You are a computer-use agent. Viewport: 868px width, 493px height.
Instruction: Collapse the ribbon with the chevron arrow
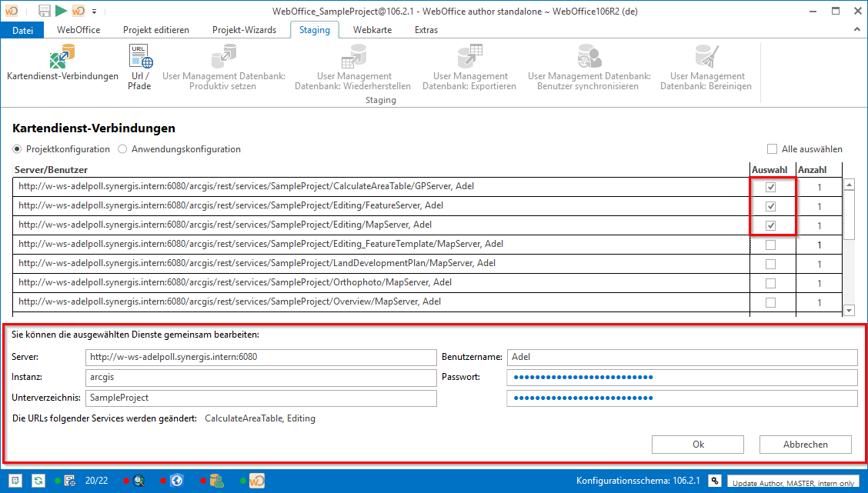tap(856, 29)
